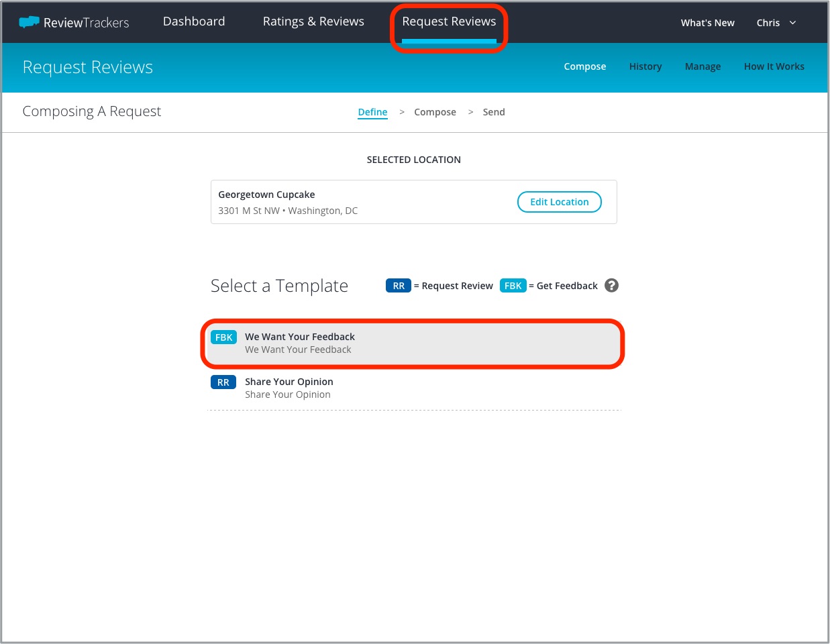The width and height of the screenshot is (830, 644).
Task: Click the RR badge beside Share Your Opinion
Action: (x=223, y=382)
